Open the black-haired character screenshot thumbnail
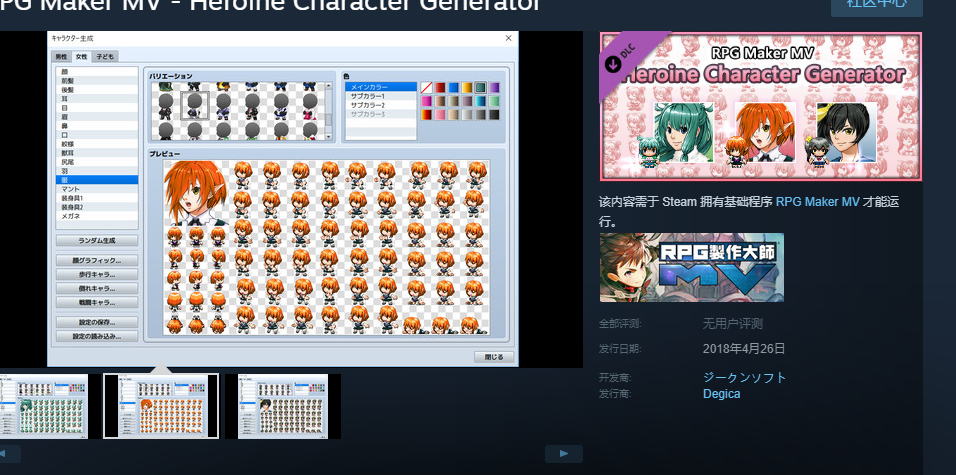956x475 pixels. (283, 406)
